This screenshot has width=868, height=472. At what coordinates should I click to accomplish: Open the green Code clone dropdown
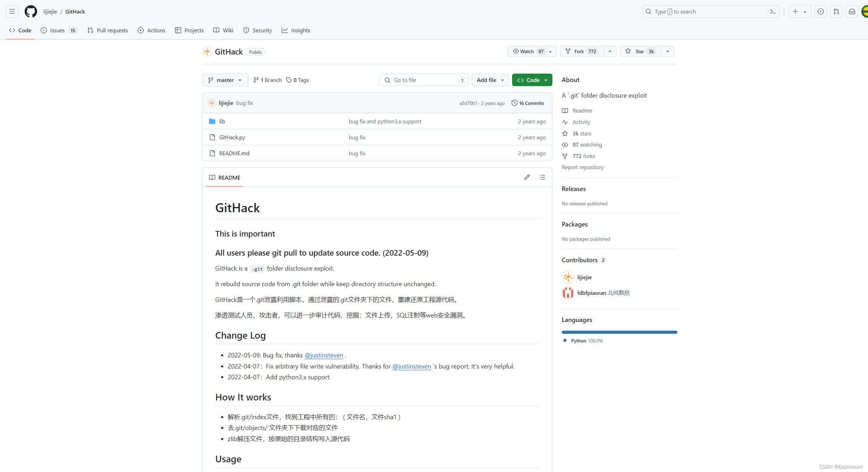532,80
